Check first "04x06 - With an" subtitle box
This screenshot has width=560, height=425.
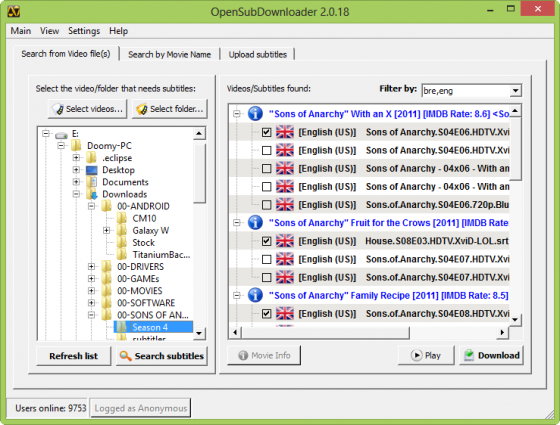266,168
